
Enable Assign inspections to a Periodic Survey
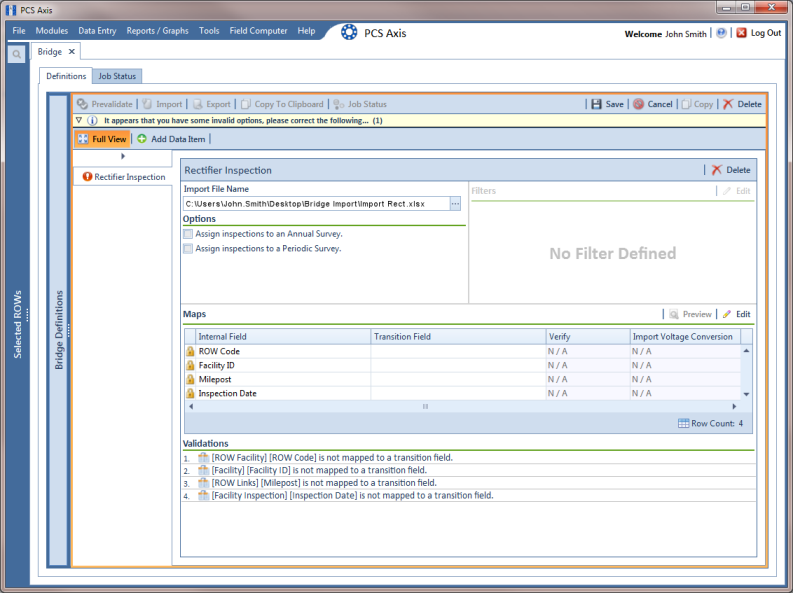click(188, 249)
